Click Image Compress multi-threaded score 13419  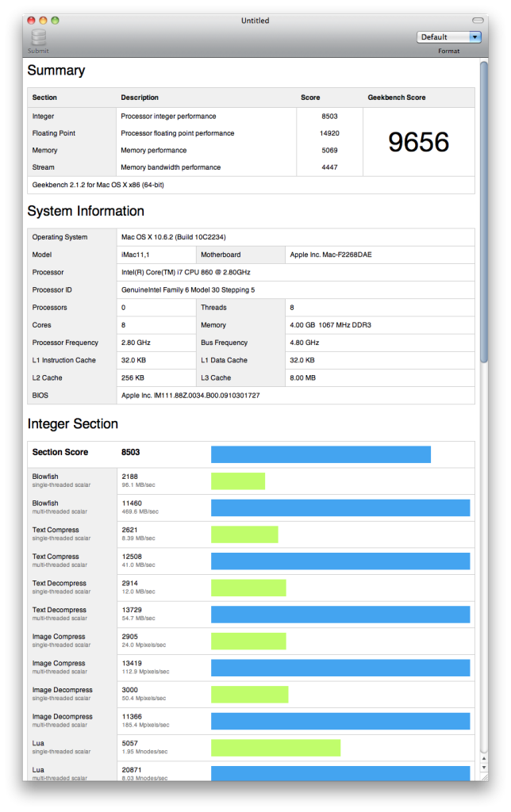(x=132, y=664)
